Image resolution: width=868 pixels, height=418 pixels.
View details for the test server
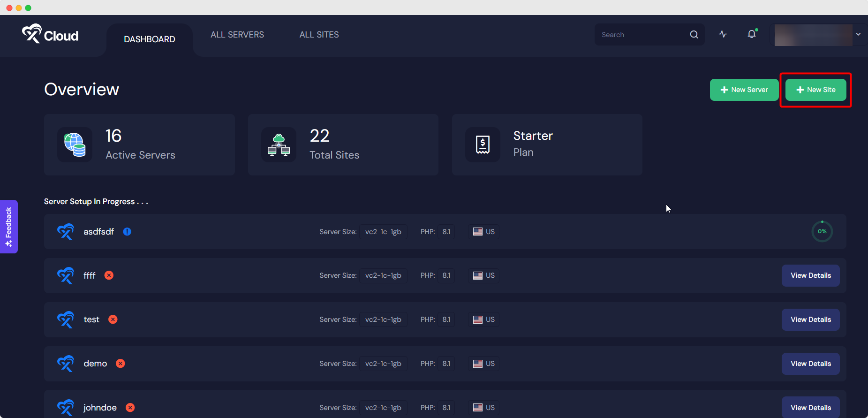point(810,319)
